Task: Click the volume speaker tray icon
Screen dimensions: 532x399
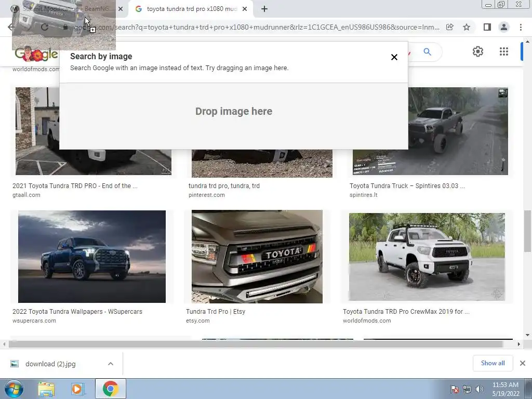Action: 480,389
